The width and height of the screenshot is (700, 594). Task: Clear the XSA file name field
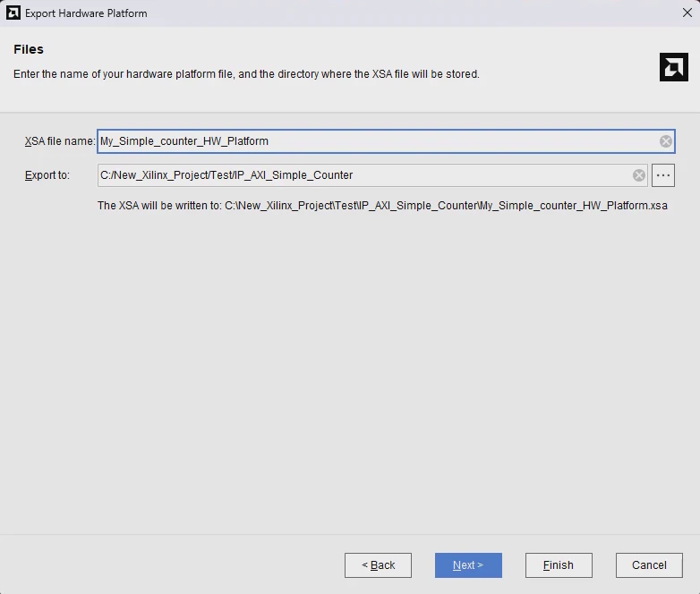666,141
